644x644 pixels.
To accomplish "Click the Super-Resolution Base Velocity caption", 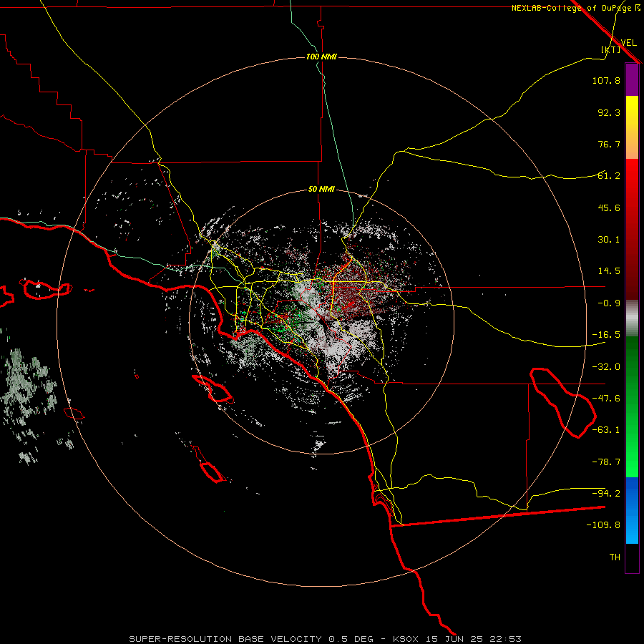I will (x=325, y=639).
